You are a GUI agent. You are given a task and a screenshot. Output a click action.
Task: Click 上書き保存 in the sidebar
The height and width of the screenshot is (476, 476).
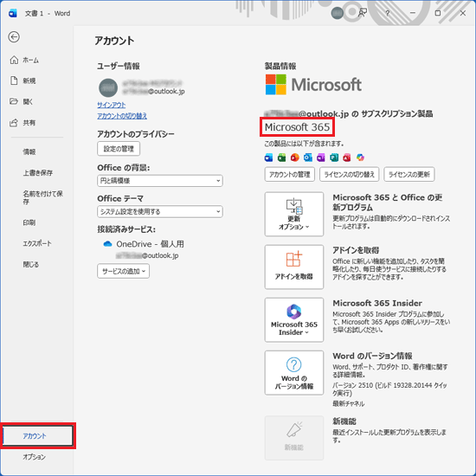[x=38, y=173]
